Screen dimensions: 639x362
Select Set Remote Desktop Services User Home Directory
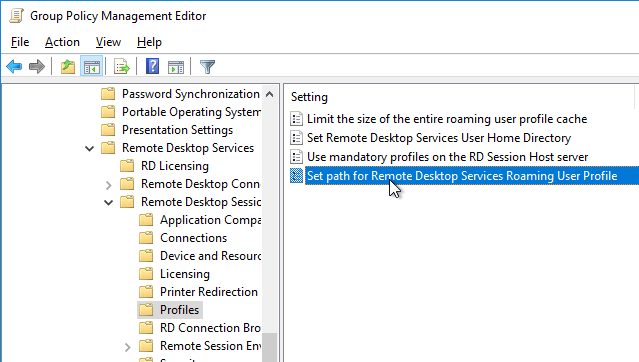click(x=439, y=138)
